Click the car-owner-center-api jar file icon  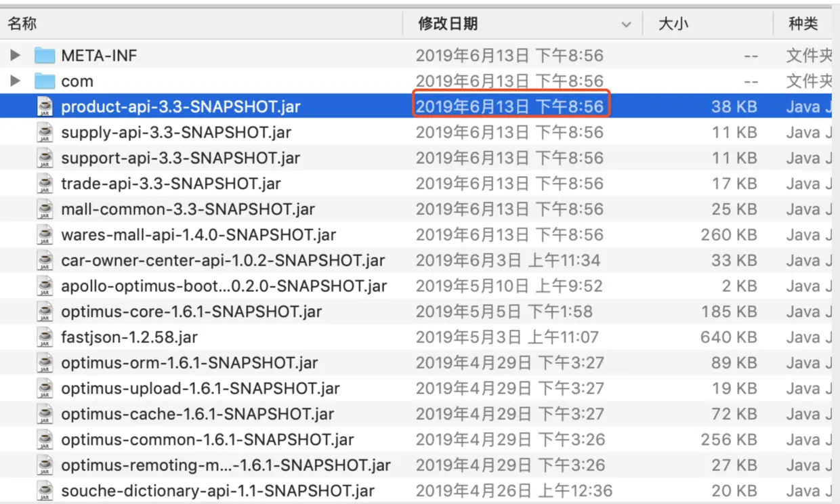(x=45, y=260)
